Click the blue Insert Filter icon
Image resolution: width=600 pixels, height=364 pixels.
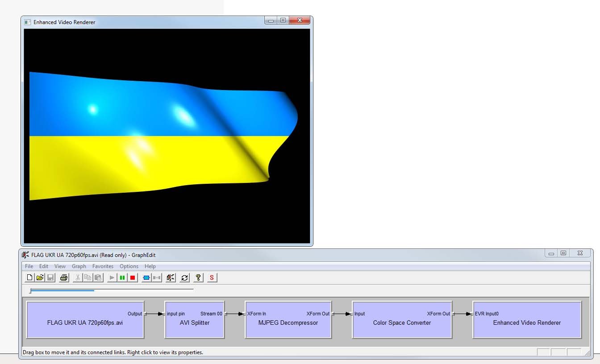146,278
